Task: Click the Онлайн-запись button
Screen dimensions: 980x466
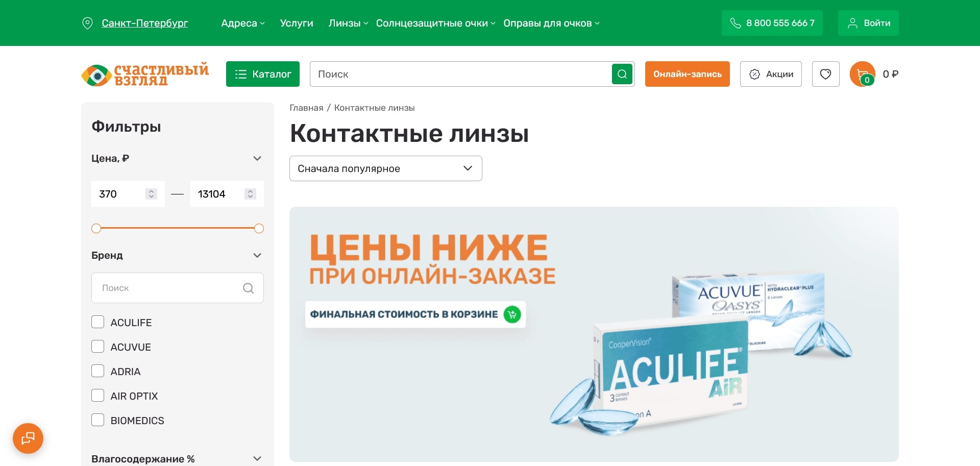Action: pyautogui.click(x=687, y=74)
